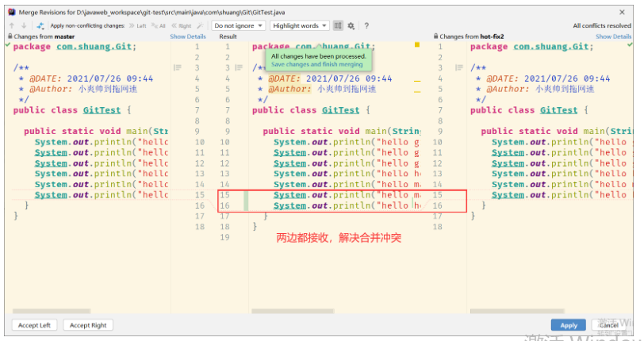
Task: Click yellow status marker atop result scrollbar
Action: click(x=417, y=44)
